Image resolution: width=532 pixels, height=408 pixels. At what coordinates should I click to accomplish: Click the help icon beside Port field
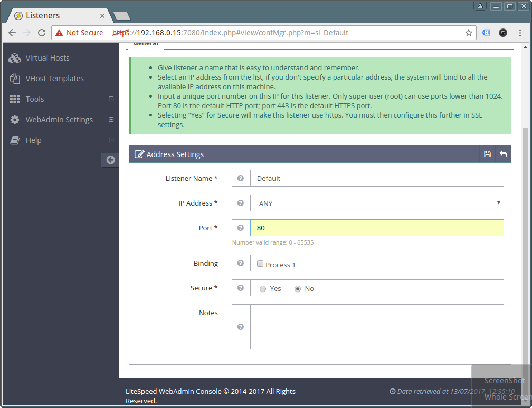tap(241, 228)
